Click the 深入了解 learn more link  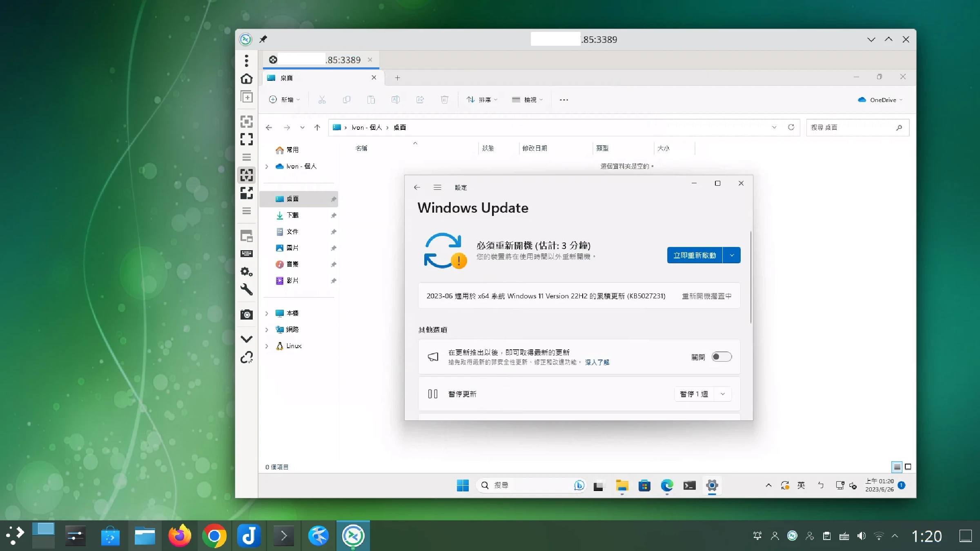(597, 362)
